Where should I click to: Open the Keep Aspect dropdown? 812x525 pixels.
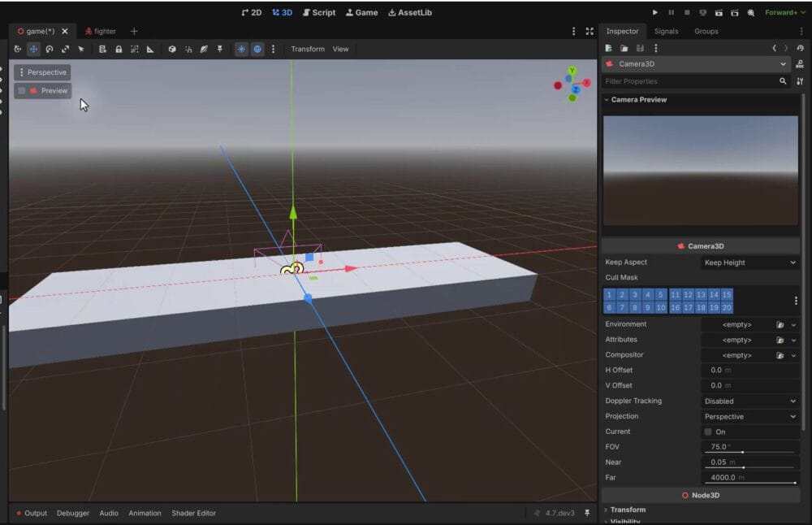[749, 262]
